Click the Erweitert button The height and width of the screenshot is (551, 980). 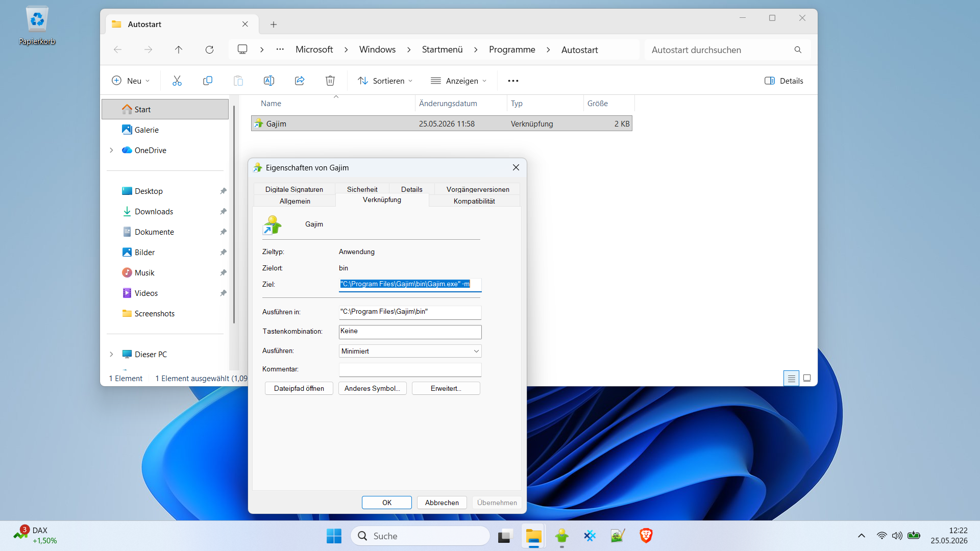[x=446, y=388]
